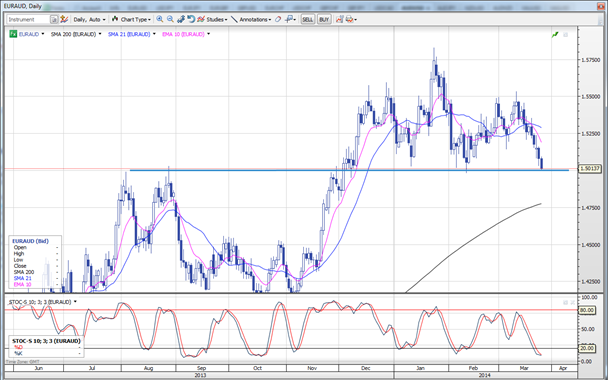This screenshot has width=608, height=380.
Task: Click the 1.57500 price axis label
Action: click(591, 60)
